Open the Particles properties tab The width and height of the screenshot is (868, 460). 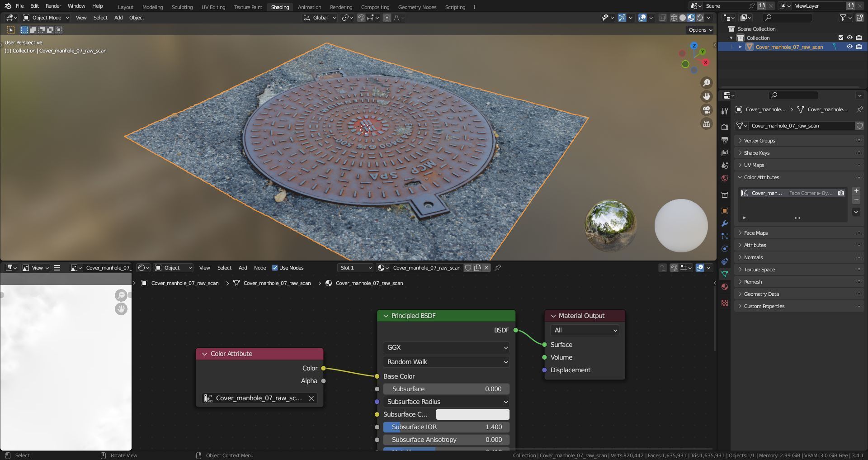click(725, 236)
